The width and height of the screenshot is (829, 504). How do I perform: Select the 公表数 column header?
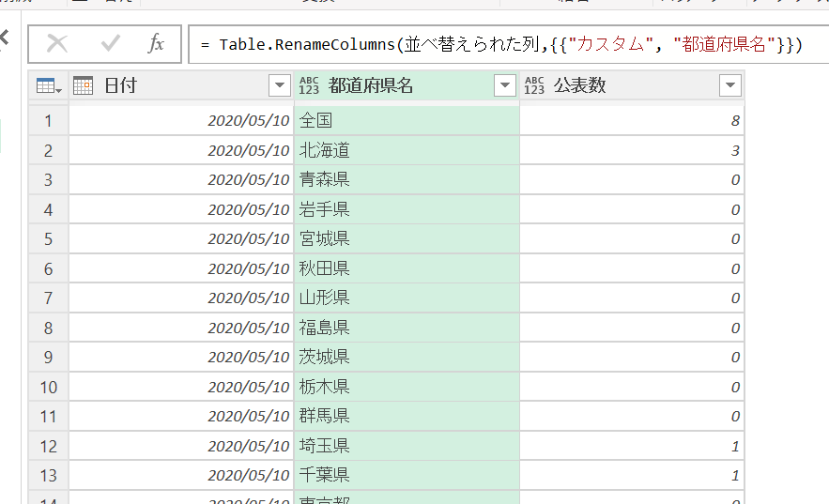click(632, 85)
